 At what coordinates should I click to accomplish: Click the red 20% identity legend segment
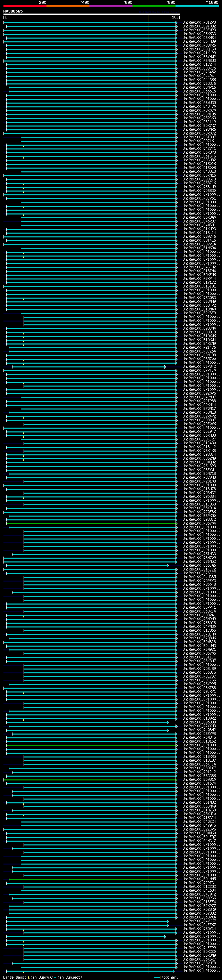pyautogui.click(x=25, y=6)
